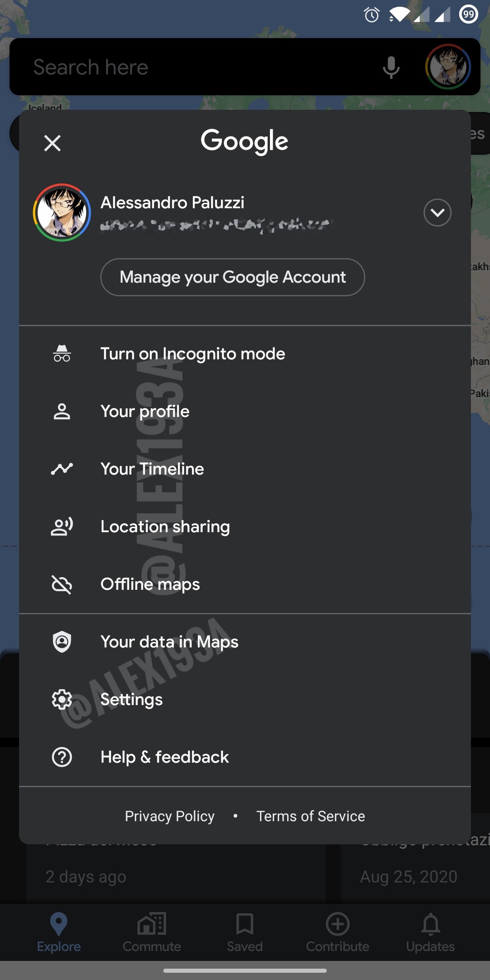Expand the account switcher chevron
Screen dimensions: 490x980
point(437,212)
